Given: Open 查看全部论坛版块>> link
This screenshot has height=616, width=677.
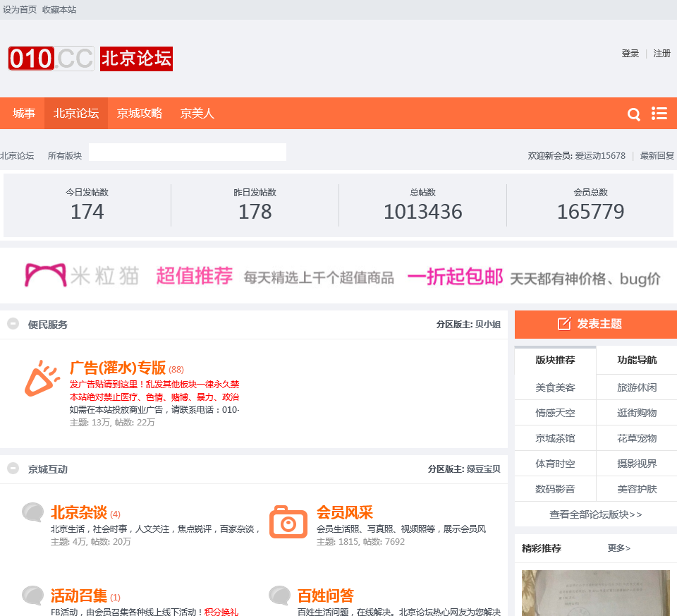Looking at the screenshot, I should point(595,514).
